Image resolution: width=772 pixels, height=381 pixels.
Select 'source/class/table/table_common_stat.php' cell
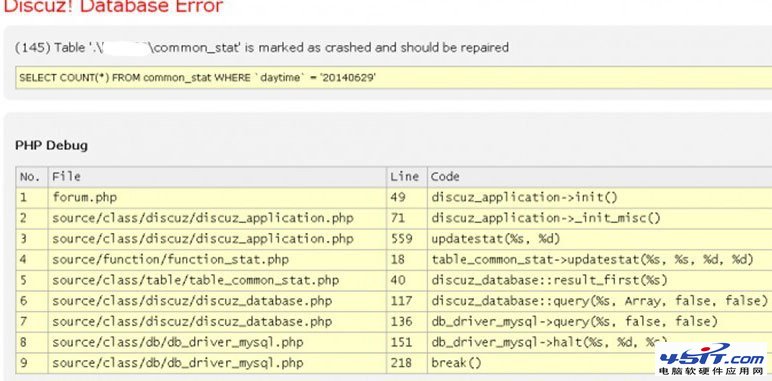pos(217,280)
